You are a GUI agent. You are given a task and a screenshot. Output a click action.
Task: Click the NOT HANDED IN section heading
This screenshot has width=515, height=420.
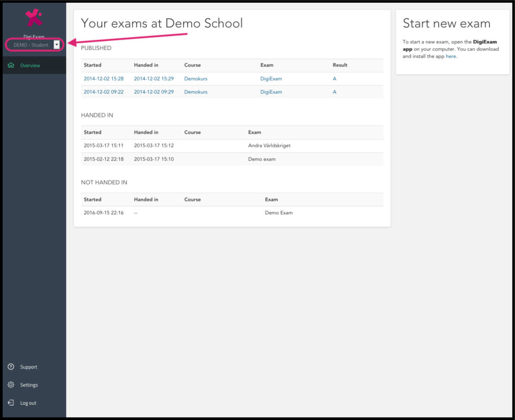click(x=104, y=182)
